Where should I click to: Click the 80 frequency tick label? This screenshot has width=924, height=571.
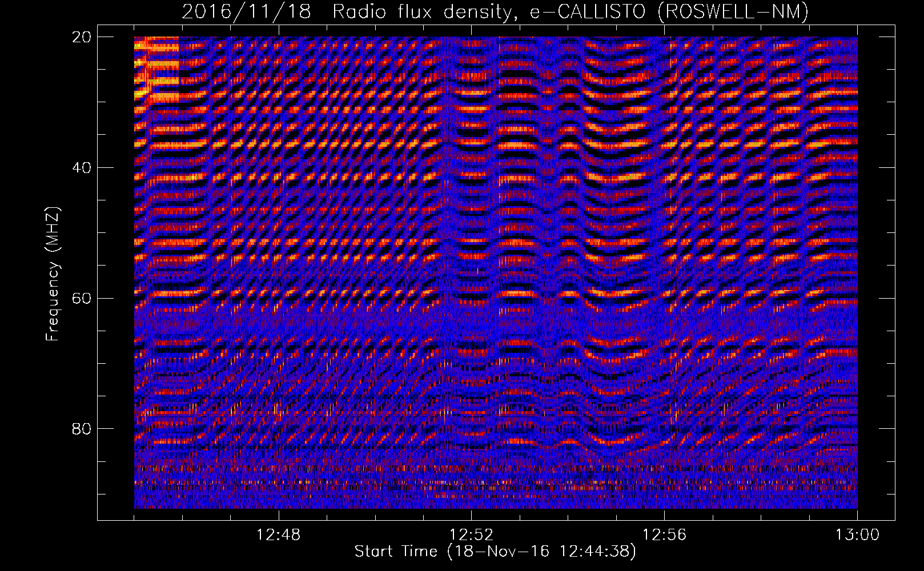click(x=82, y=428)
